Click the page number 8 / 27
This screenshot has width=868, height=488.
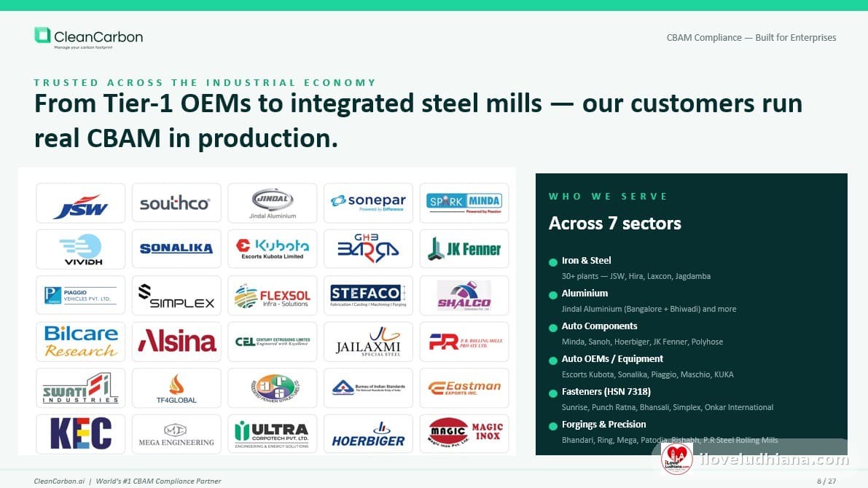pyautogui.click(x=826, y=481)
